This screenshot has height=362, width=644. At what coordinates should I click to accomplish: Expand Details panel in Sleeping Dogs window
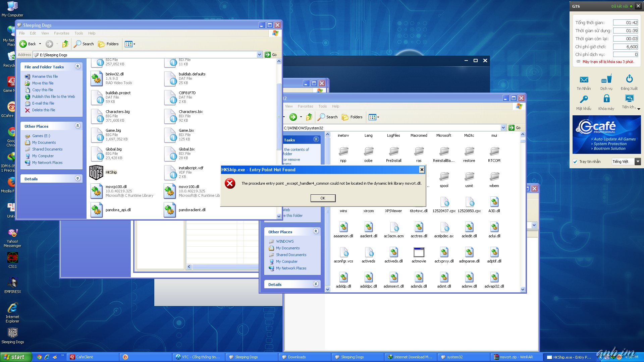pos(77,178)
